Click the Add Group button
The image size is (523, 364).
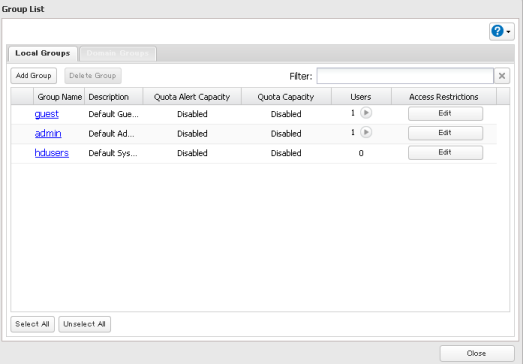click(34, 76)
